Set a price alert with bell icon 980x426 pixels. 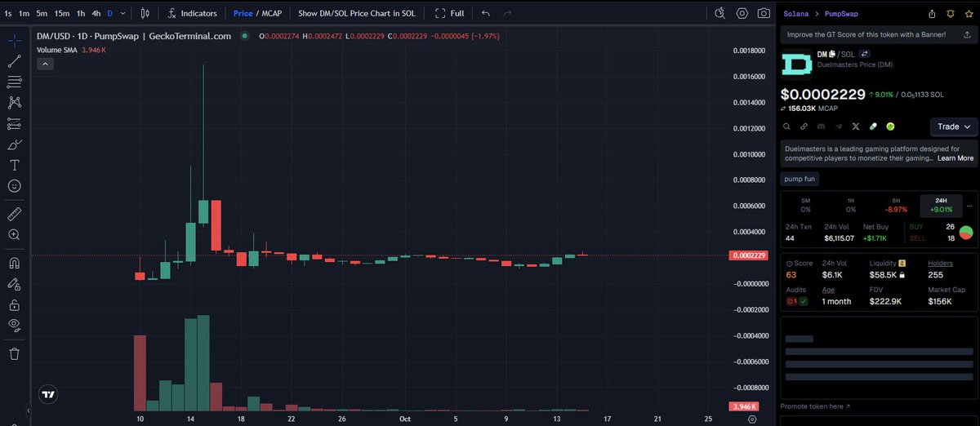click(949, 14)
